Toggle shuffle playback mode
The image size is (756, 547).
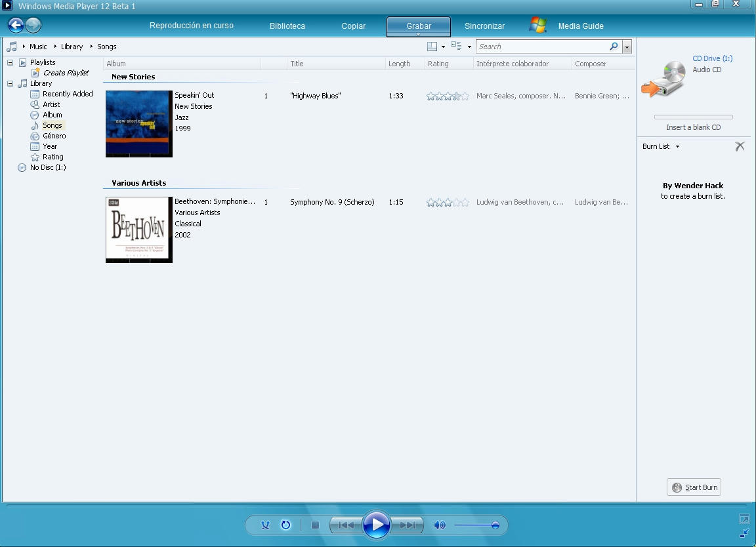point(265,525)
